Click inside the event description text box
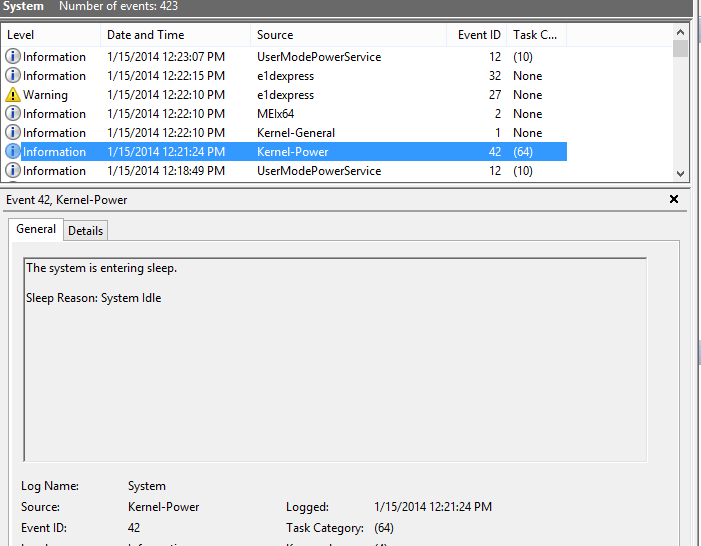The image size is (701, 546). (x=335, y=360)
